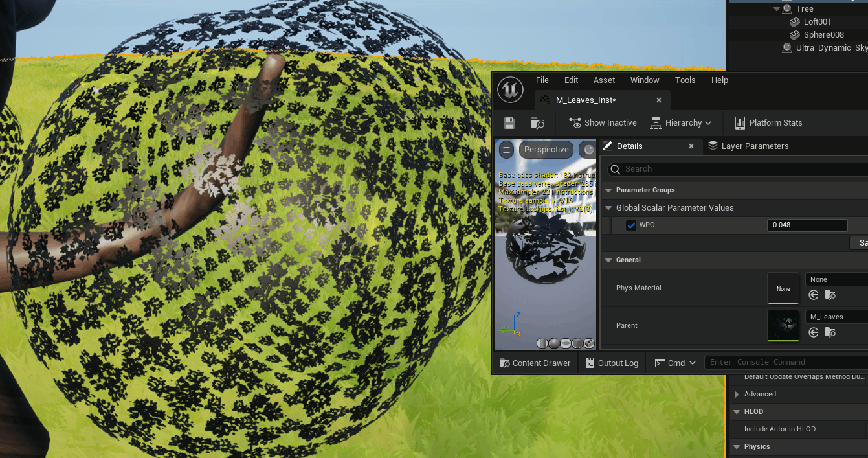The height and width of the screenshot is (458, 868).
Task: Open the Content Drawer
Action: pos(535,363)
